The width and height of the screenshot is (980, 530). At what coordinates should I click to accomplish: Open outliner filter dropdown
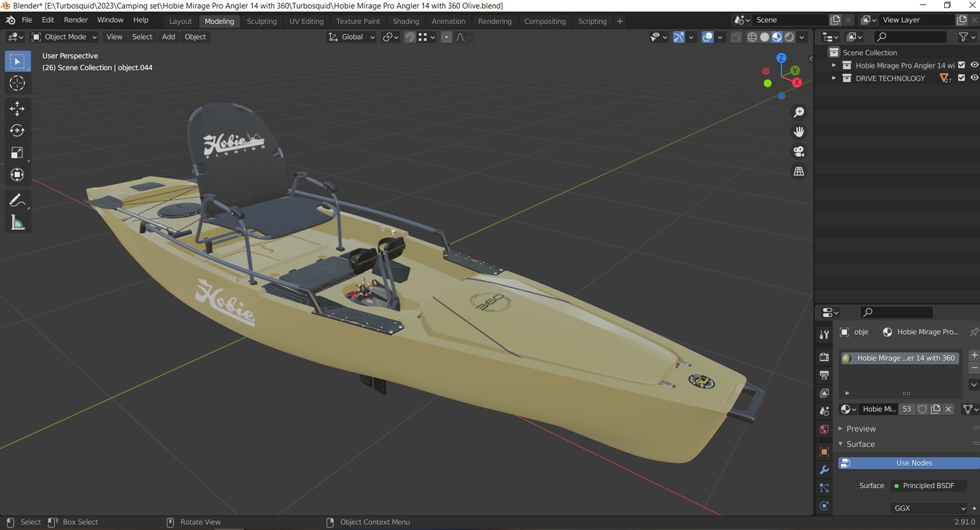click(x=967, y=37)
